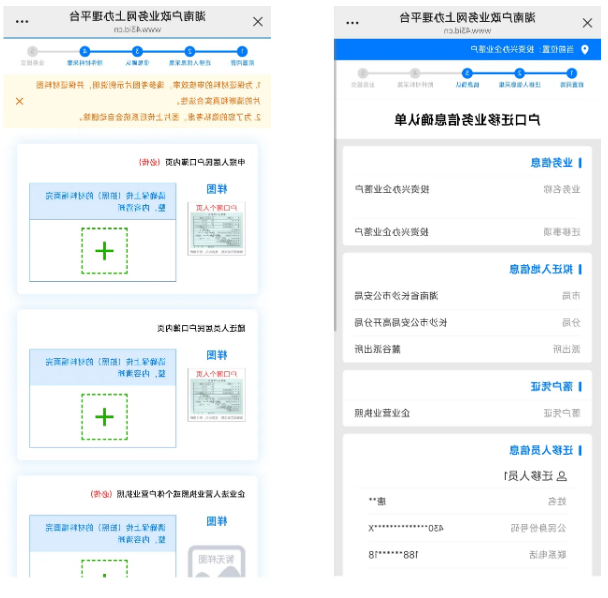Screen dimensions: 608x598
Task: Tap the 暂无样图 placeholder in the 营业执照 card
Action: click(216, 561)
